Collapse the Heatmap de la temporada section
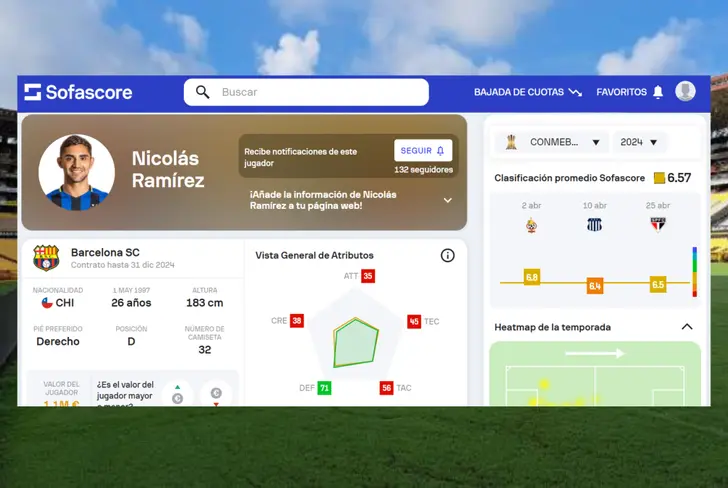728x488 pixels. 687,327
